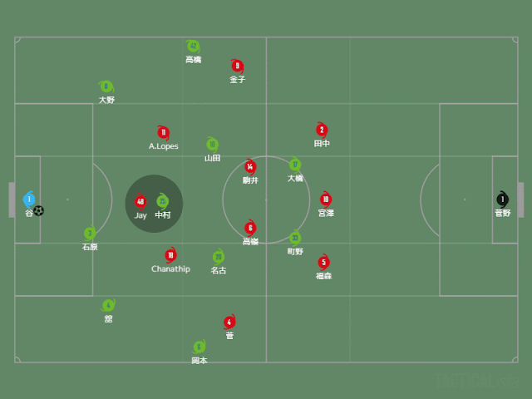Select green player 17 大橋 marker

point(295,165)
